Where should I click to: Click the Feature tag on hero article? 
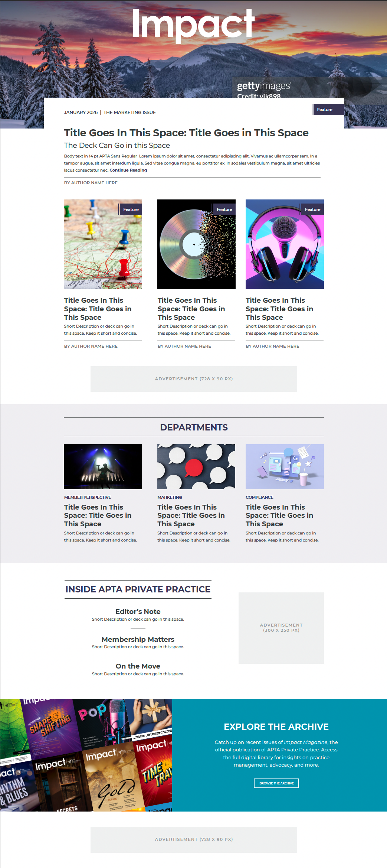click(328, 110)
